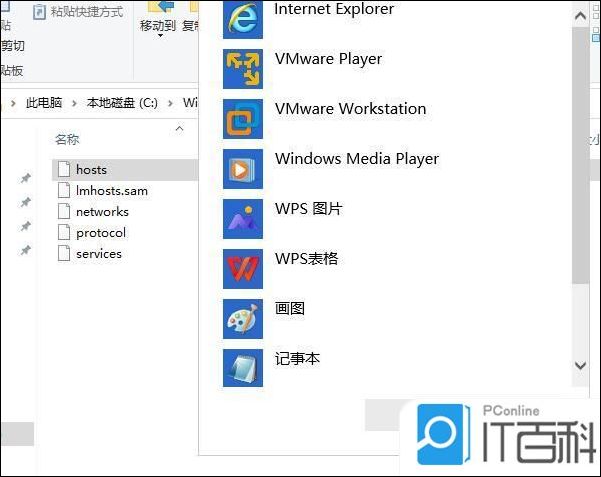Select the 画图 paint icon

point(243,319)
